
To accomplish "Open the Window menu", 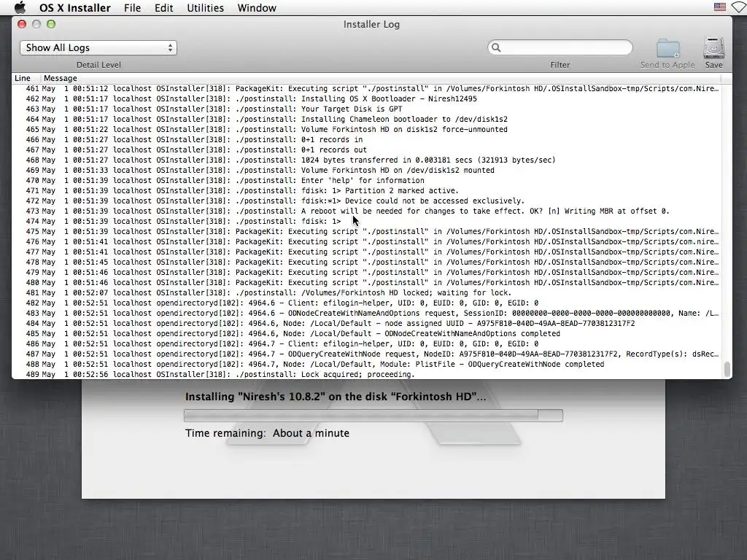I will (x=257, y=7).
